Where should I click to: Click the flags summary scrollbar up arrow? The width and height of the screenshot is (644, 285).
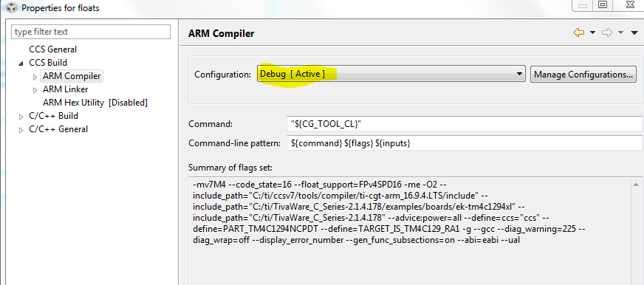[636, 185]
